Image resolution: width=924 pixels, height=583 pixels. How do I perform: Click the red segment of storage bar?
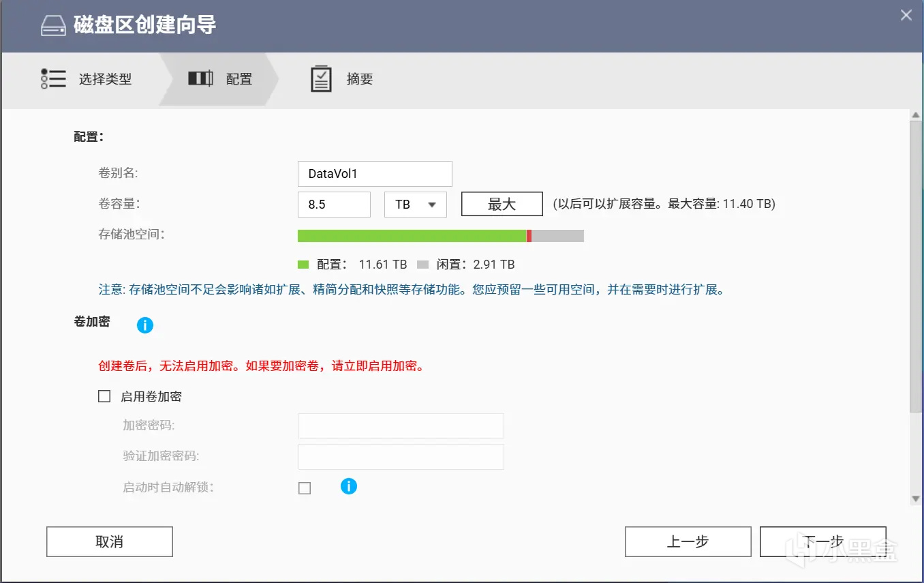(x=529, y=236)
